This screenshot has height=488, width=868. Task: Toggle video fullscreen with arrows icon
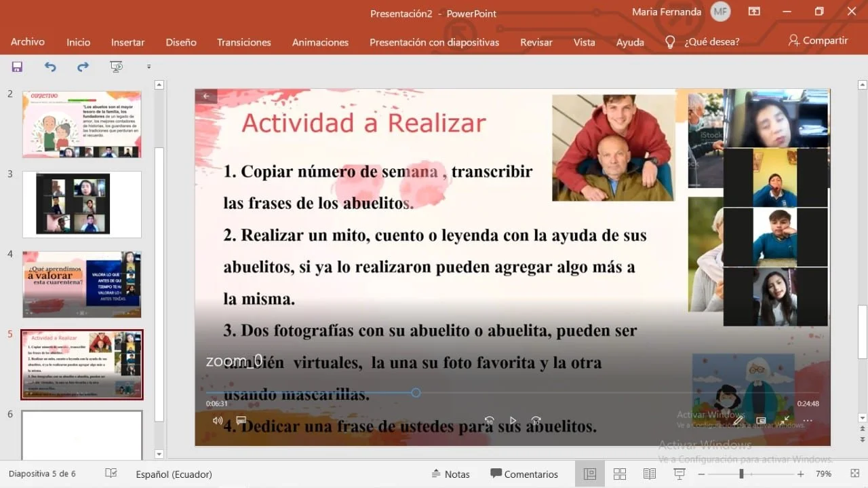point(785,421)
